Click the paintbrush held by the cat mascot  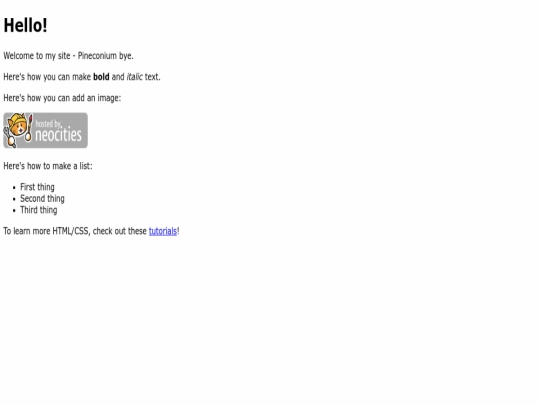(29, 128)
